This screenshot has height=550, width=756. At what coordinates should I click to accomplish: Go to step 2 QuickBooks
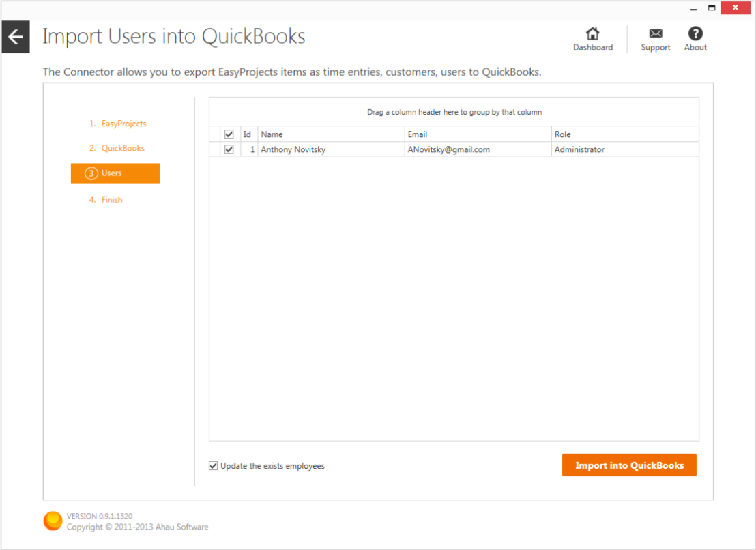(x=117, y=148)
